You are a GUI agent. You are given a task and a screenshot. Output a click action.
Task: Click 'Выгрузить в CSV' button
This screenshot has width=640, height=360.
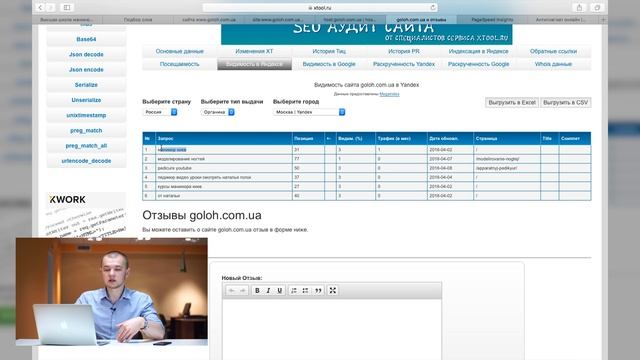click(x=565, y=102)
